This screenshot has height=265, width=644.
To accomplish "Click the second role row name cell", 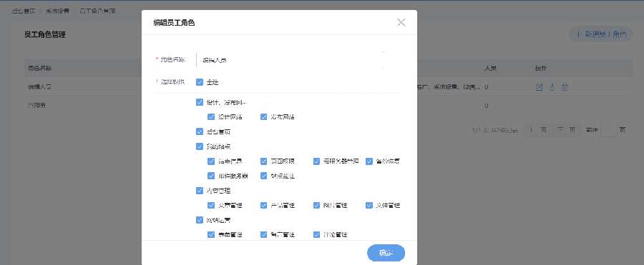I will [36, 106].
